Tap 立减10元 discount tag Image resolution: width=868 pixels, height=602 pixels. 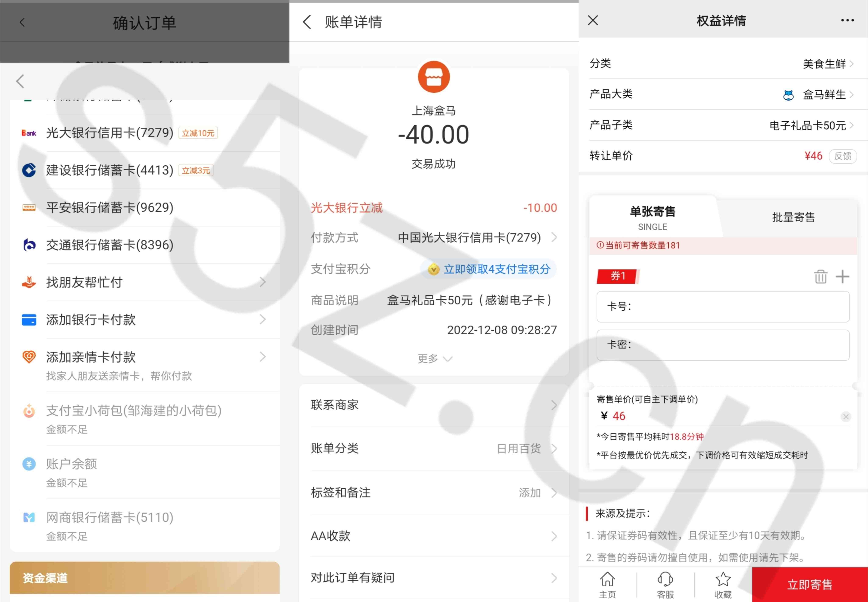click(x=198, y=133)
